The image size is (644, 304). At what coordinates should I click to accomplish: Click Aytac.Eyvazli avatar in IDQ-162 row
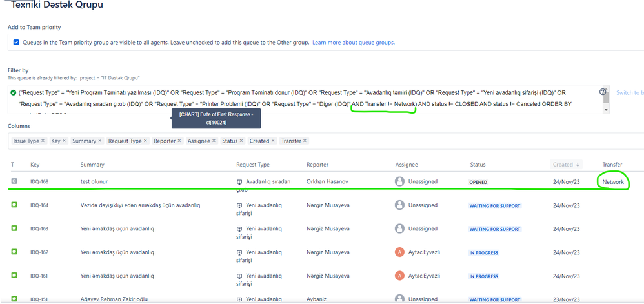pos(399,252)
